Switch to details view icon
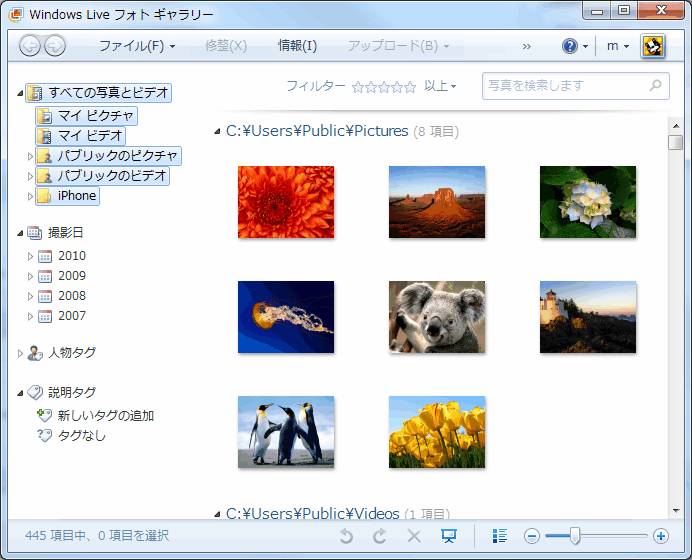 [x=500, y=536]
